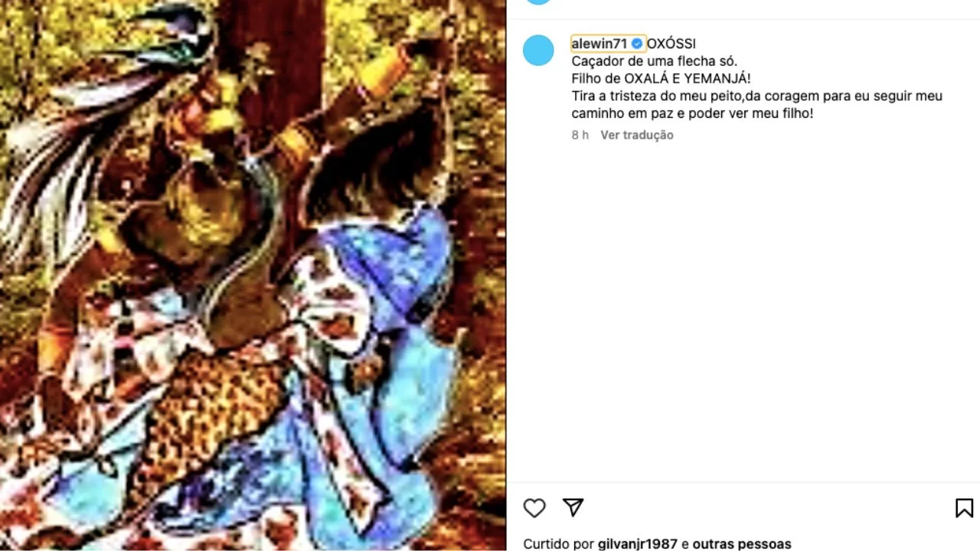Click the caption sentence starting "Tira a tristeza"

click(x=756, y=105)
